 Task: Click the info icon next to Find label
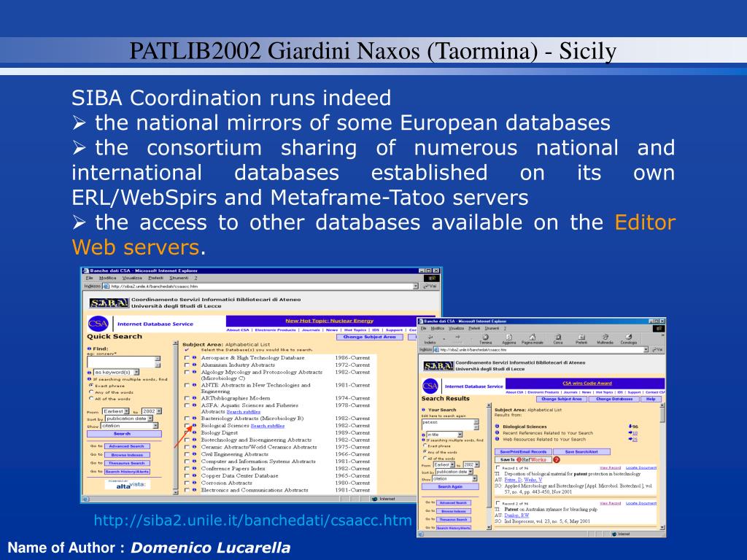(89, 349)
